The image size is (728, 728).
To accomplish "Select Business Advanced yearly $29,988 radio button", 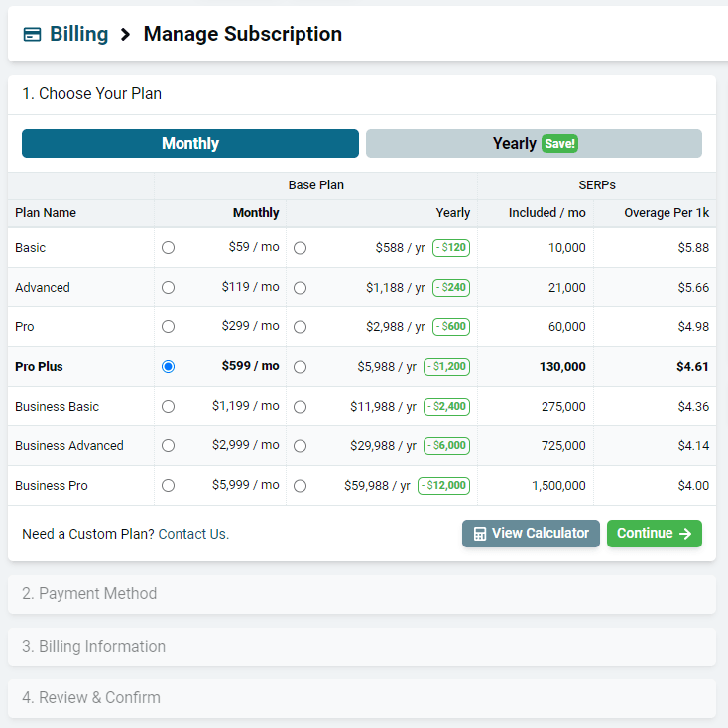I will (x=300, y=446).
